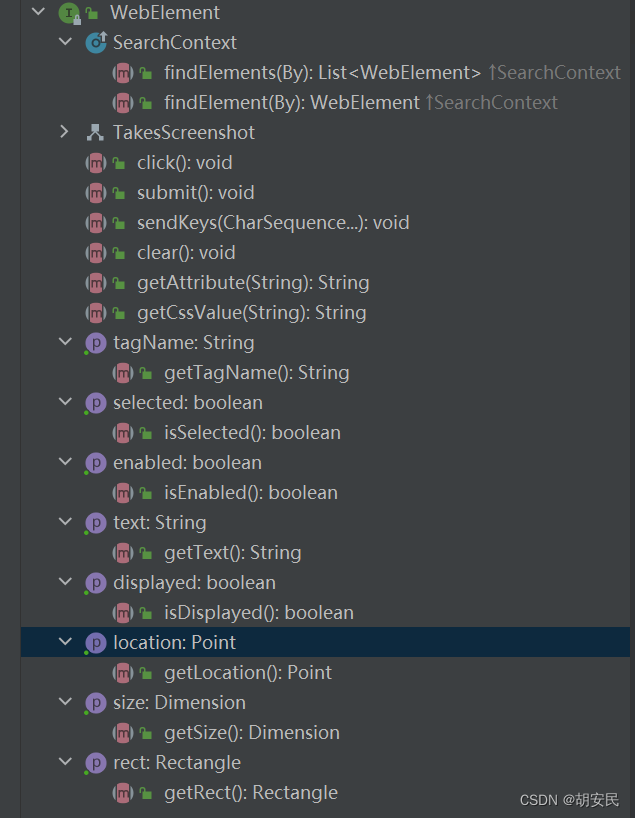Select the clear(): void method
The image size is (635, 818).
coord(186,252)
